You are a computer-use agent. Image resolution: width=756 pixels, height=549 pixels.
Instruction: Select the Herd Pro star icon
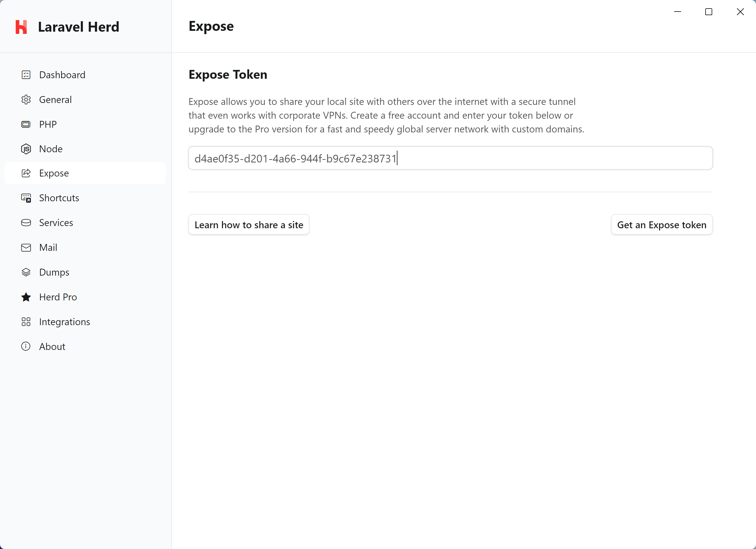coord(26,297)
